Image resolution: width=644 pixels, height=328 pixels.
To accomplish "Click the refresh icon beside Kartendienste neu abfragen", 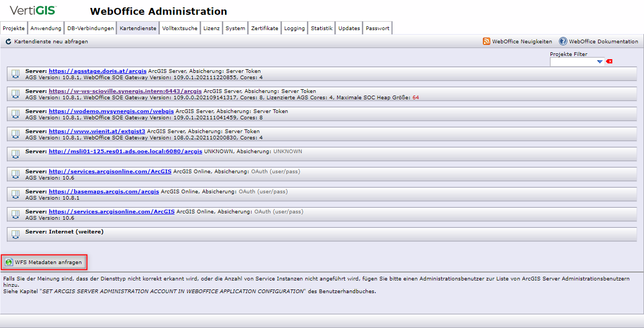I will tap(7, 41).
